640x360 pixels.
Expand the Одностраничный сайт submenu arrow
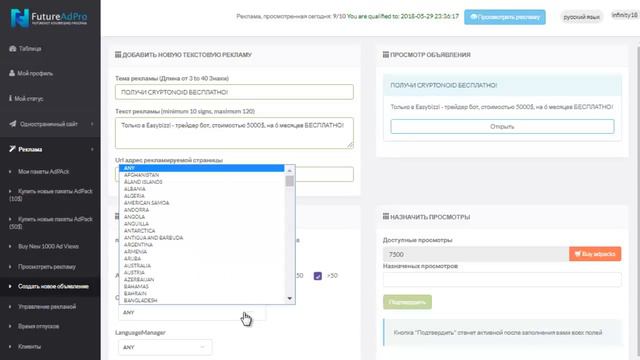pyautogui.click(x=92, y=124)
